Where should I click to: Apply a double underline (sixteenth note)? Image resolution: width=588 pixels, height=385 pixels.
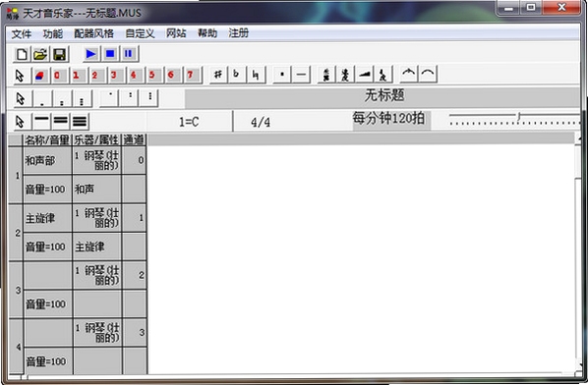(61, 121)
